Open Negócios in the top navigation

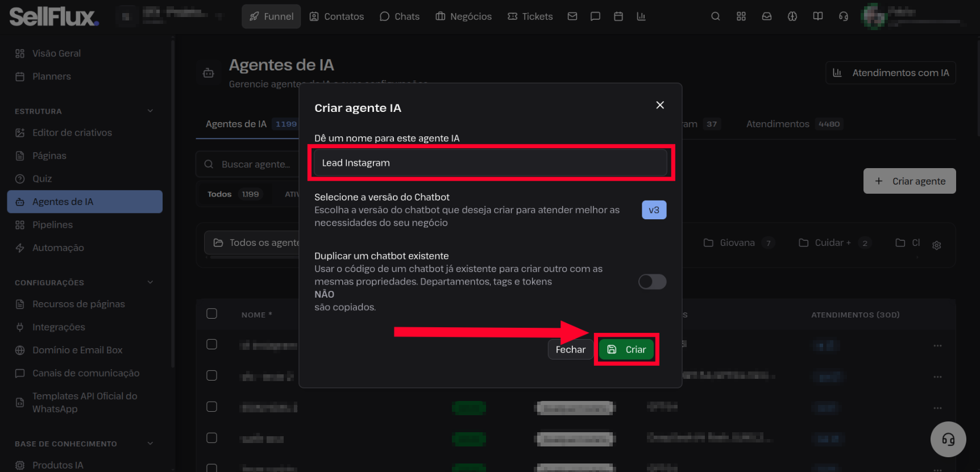click(x=464, y=16)
